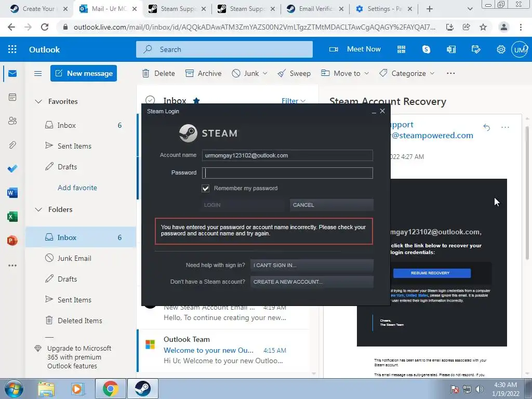Click the Reply arrow on Steam email
The image size is (532, 399).
[x=486, y=127]
